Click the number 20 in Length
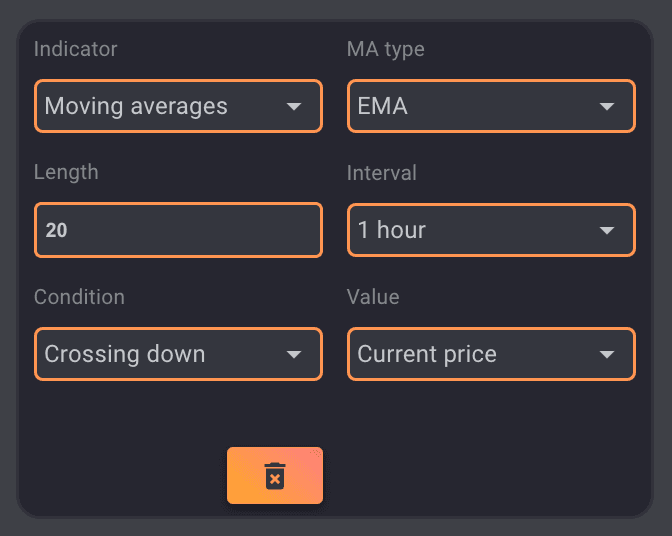The height and width of the screenshot is (536, 672). pyautogui.click(x=57, y=231)
